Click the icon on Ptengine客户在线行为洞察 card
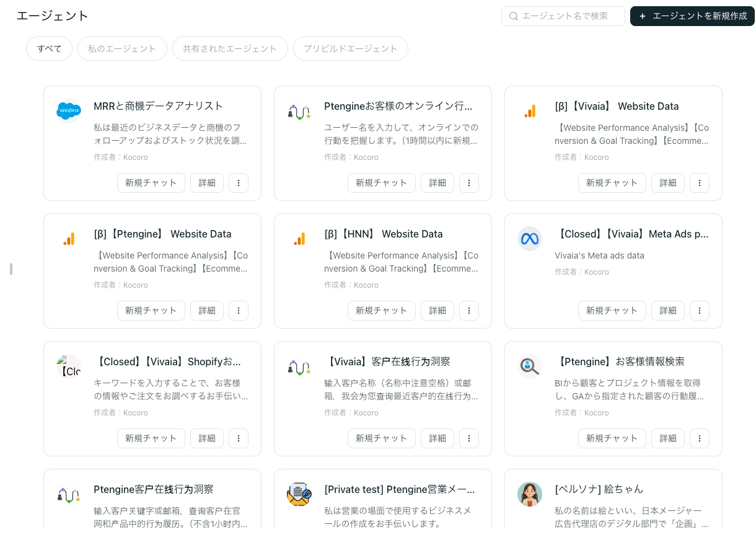The image size is (756, 537). pyautogui.click(x=69, y=494)
